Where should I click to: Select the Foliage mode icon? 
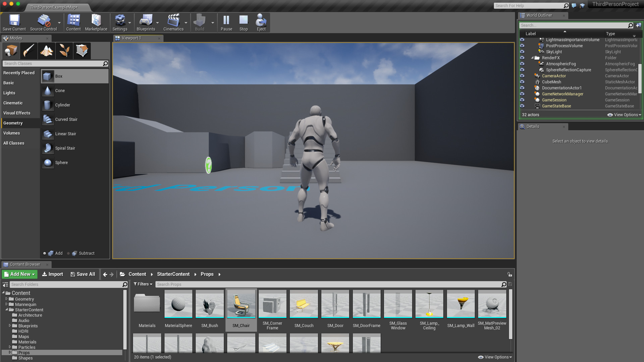click(x=64, y=51)
